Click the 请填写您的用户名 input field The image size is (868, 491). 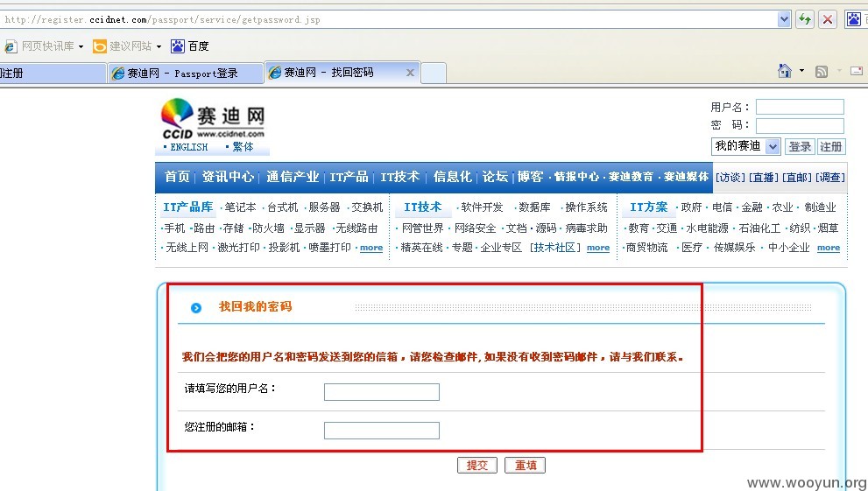tap(381, 392)
